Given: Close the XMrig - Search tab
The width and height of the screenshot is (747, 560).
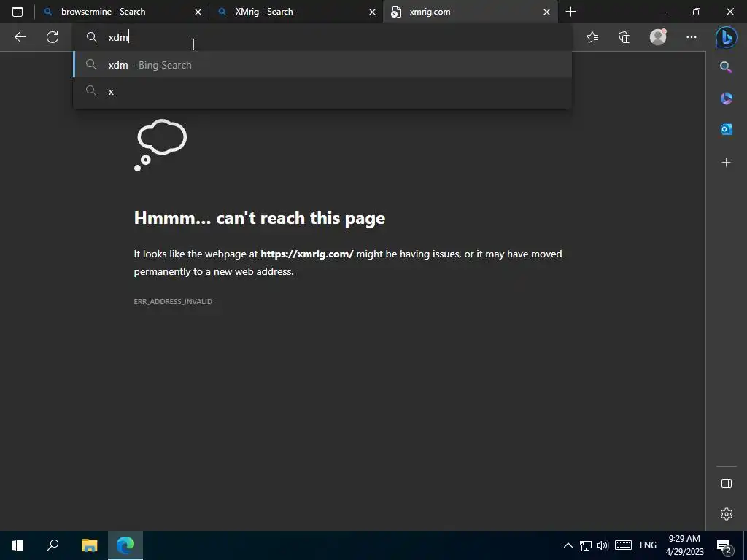Looking at the screenshot, I should tap(373, 12).
